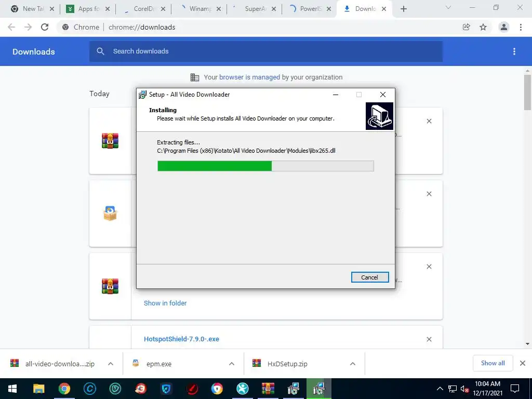Reload the downloads page
The height and width of the screenshot is (399, 532).
45,27
